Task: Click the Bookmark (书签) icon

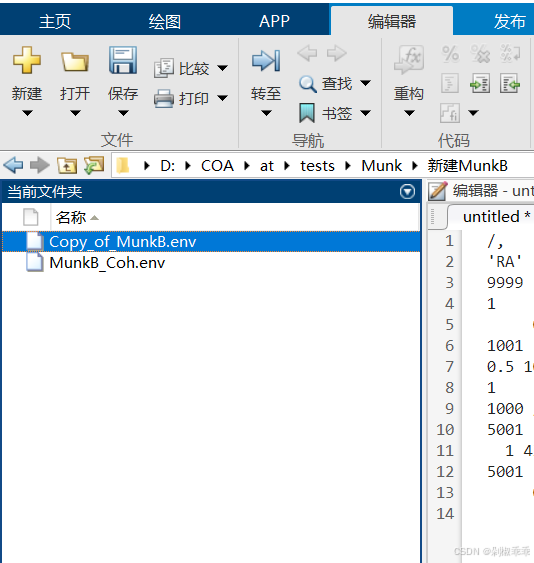Action: [307, 113]
